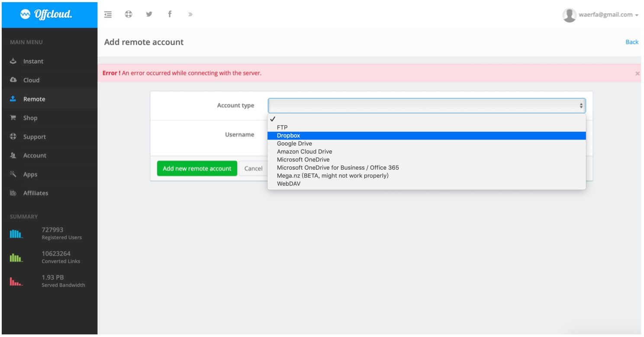Click the Served Bandwidth red chart icon

(x=16, y=282)
